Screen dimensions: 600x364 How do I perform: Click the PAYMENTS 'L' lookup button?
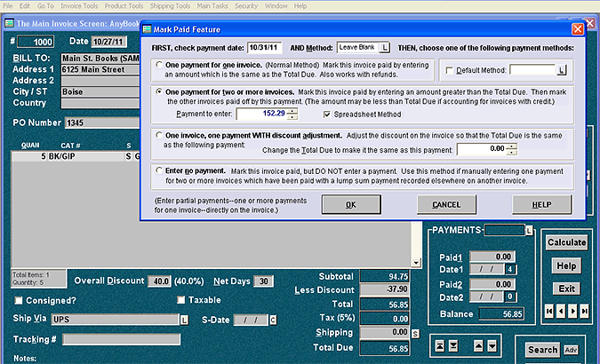[x=530, y=231]
